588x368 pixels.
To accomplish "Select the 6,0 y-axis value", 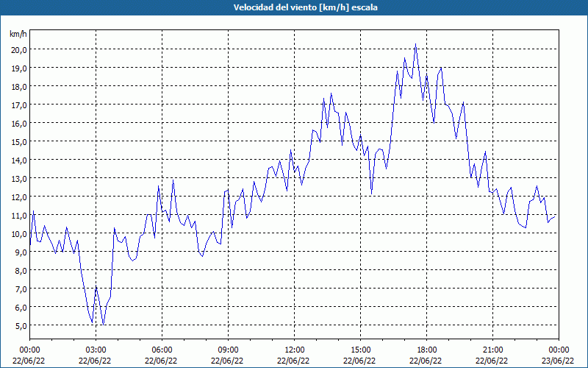I will pos(21,308).
